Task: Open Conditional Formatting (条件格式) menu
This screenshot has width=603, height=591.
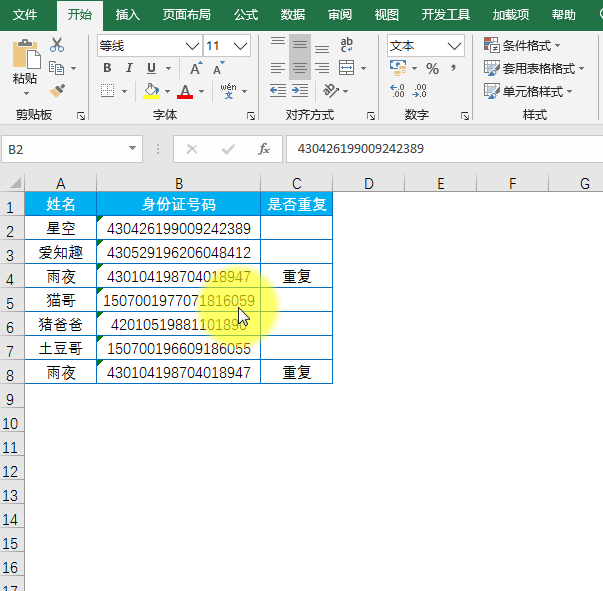Action: click(522, 45)
